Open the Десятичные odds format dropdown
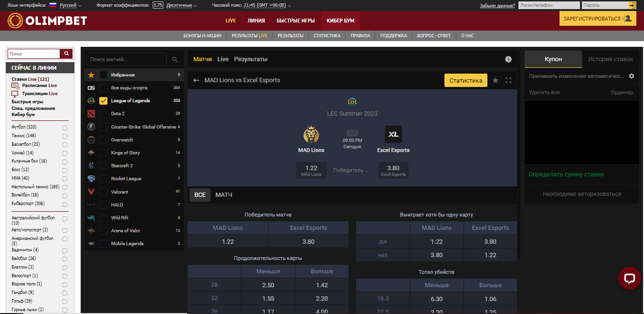644x314 pixels. [182, 5]
